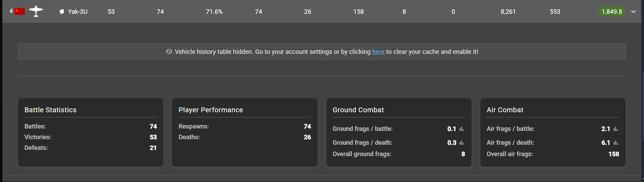
Task: Click chart icon next to Ground frags / battle
Action: tap(462, 129)
